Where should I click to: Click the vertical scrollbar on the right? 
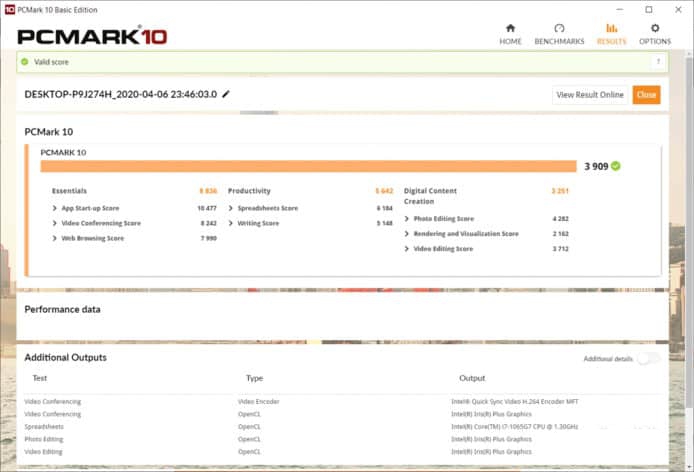click(690, 230)
